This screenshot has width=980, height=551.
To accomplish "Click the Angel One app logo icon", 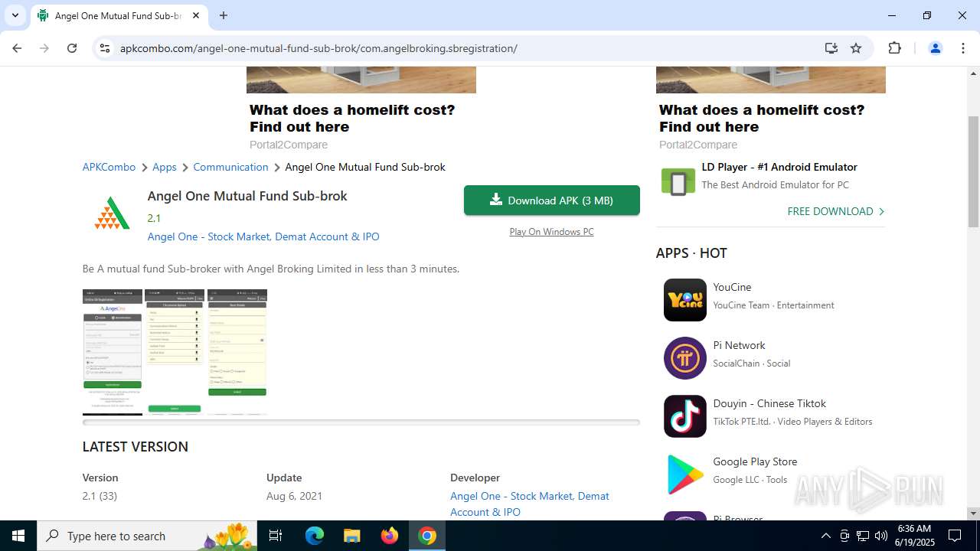I will click(112, 214).
